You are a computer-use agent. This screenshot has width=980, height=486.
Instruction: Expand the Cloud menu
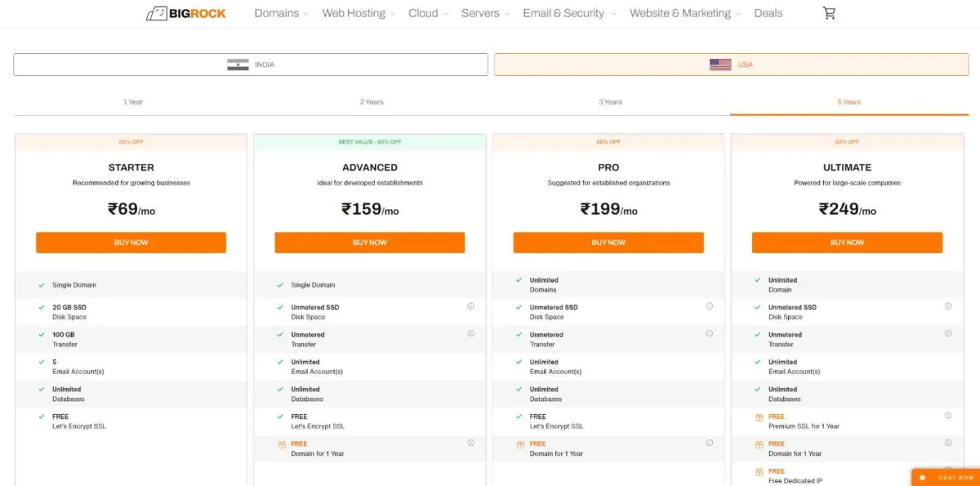click(428, 13)
